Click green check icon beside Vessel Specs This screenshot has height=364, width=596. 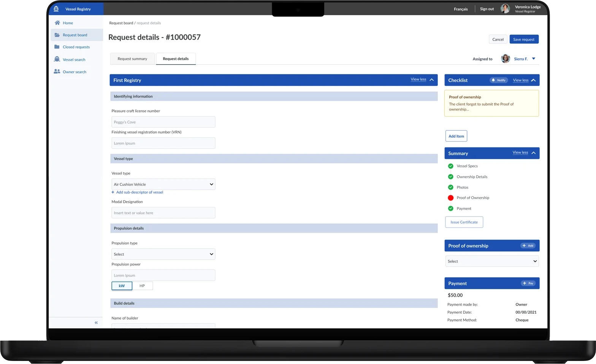coord(450,166)
